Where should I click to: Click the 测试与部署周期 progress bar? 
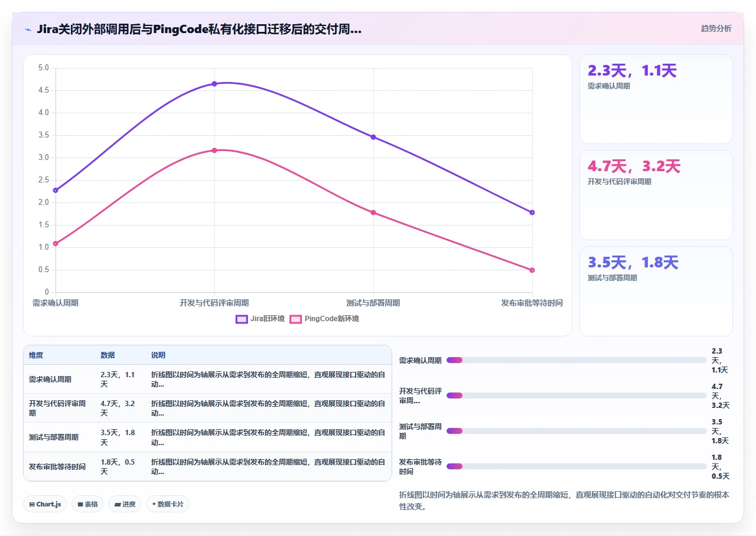(576, 431)
